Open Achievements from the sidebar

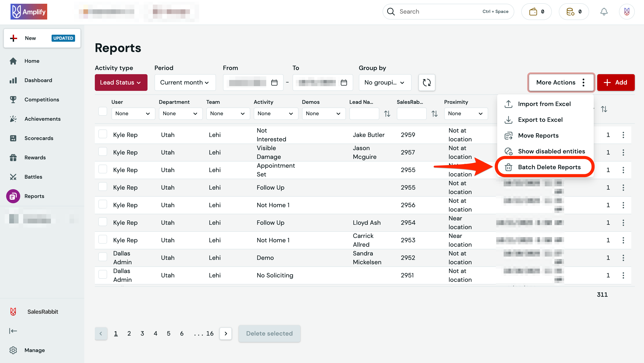(43, 119)
